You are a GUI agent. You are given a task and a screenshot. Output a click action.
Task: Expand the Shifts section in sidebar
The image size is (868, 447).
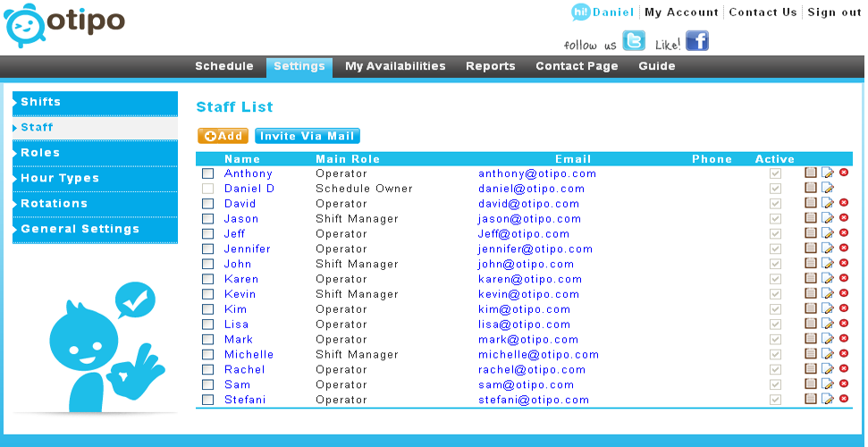click(95, 102)
